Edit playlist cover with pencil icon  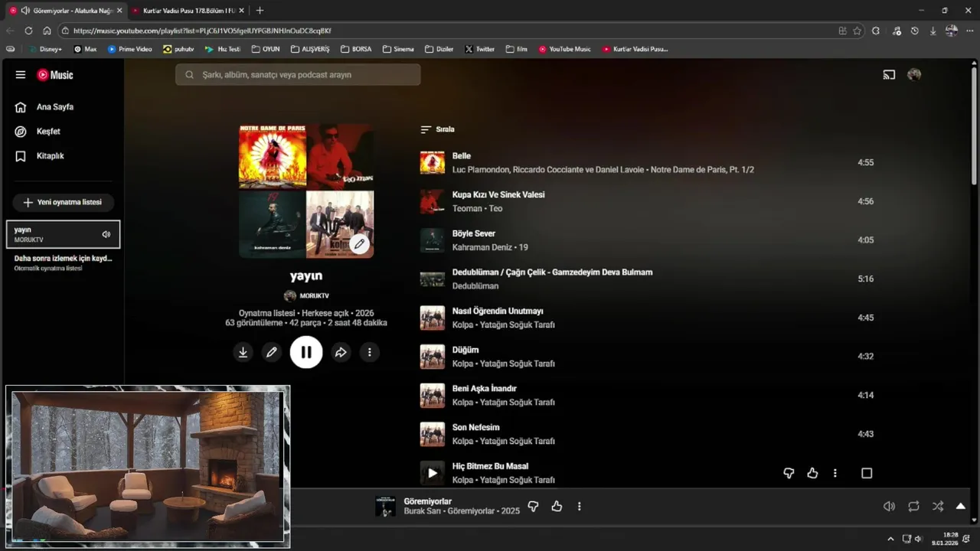coord(359,244)
